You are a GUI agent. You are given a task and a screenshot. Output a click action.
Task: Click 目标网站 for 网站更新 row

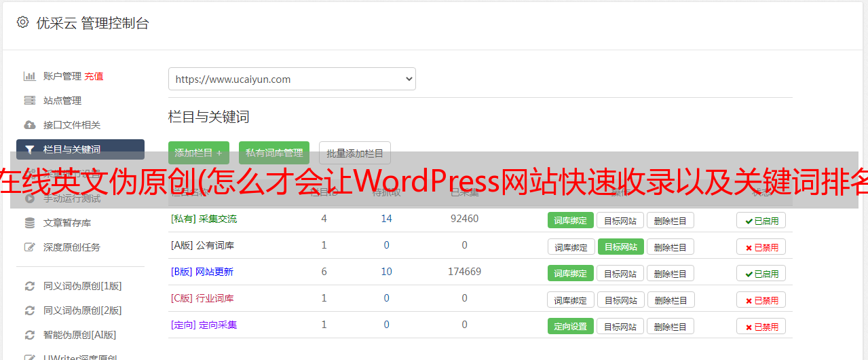[620, 273]
